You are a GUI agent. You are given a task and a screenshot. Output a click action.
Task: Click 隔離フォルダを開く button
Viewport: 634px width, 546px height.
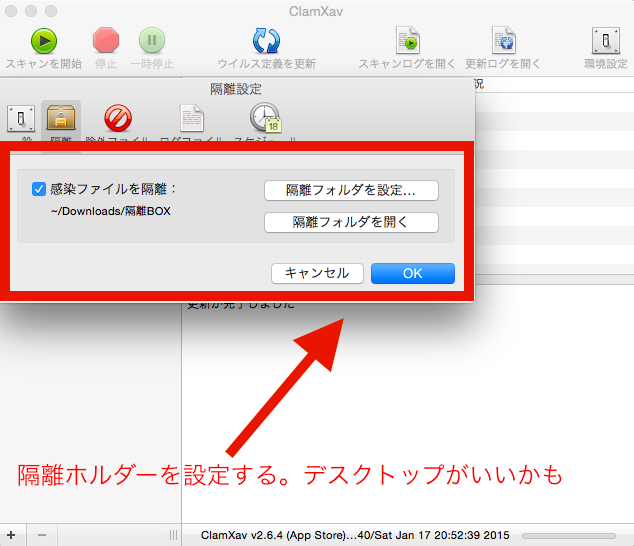click(x=351, y=222)
